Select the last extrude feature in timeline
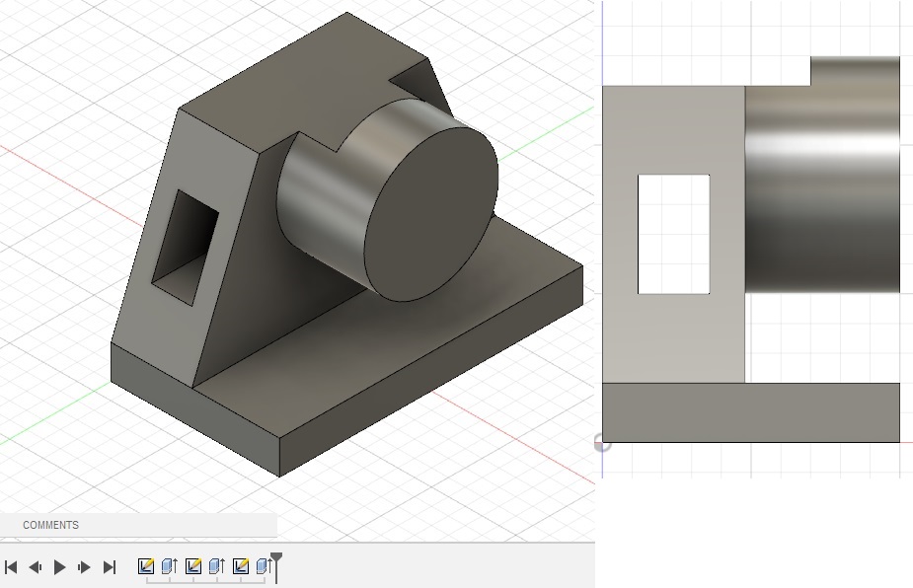Viewport: 913px width, 588px height. pos(264,566)
